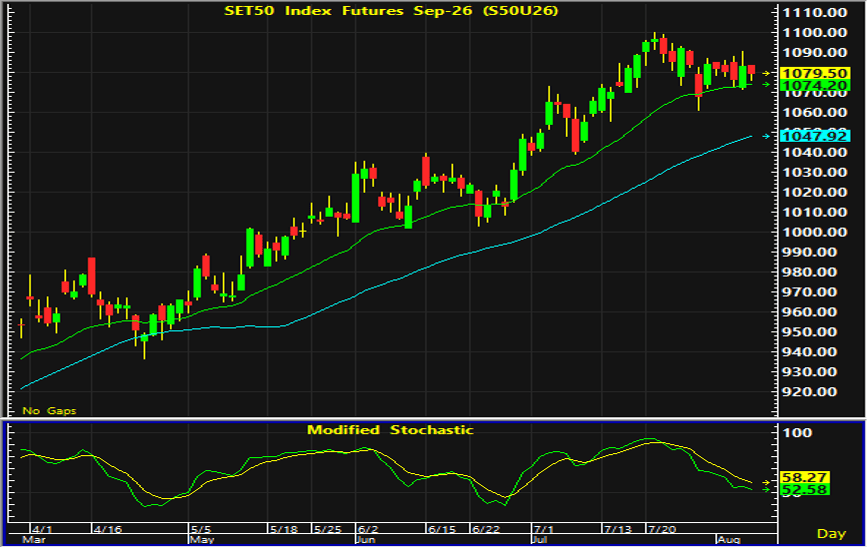
Task: Click the SET50 Index Futures chart title
Action: coord(391,11)
